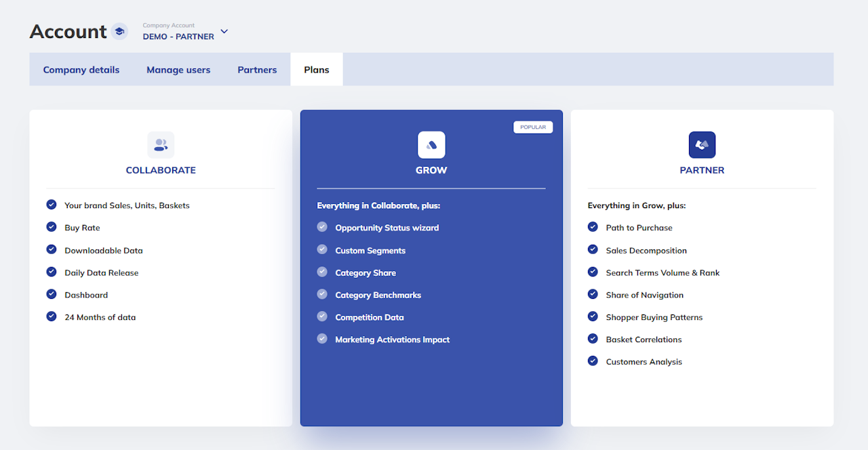Click the Partner plan handshake icon
868x450 pixels.
click(x=702, y=145)
